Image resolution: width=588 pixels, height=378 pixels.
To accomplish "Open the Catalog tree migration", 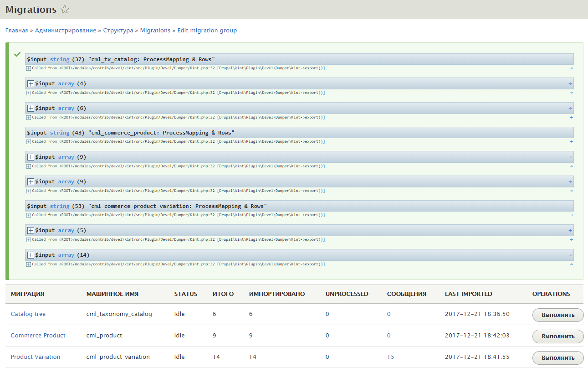I will pos(28,314).
